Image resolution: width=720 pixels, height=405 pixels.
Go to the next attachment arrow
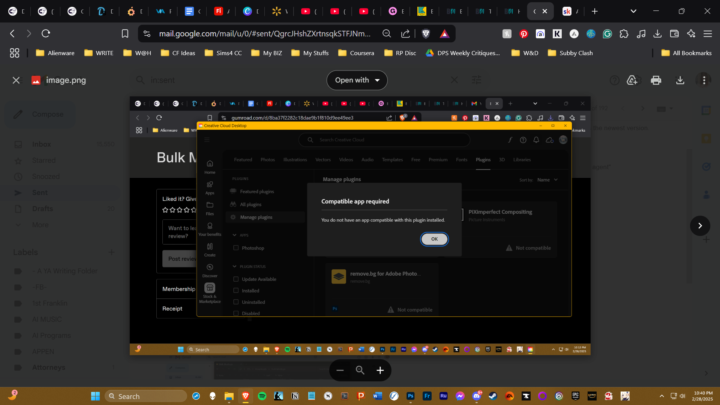(700, 225)
